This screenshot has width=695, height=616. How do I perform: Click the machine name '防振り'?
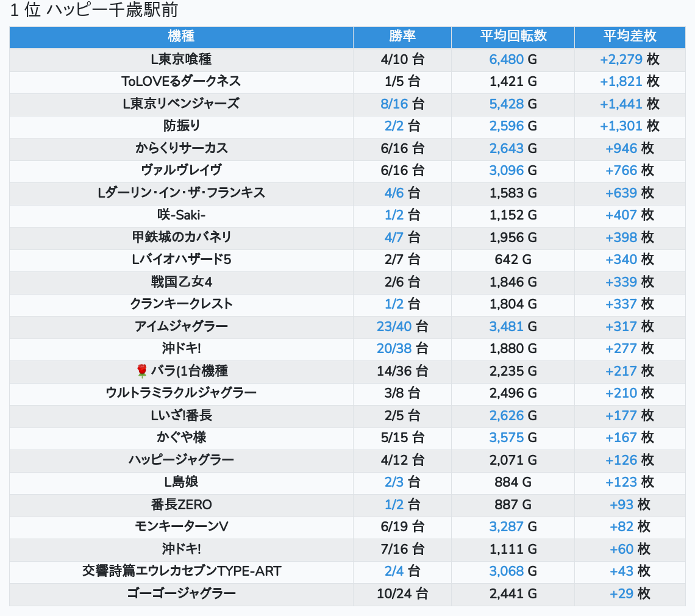[181, 126]
